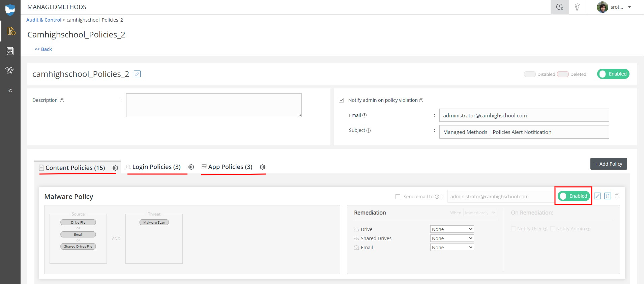Screen dimensions: 644x284
Task: Switch to the Login Policies tab
Action: 156,167
